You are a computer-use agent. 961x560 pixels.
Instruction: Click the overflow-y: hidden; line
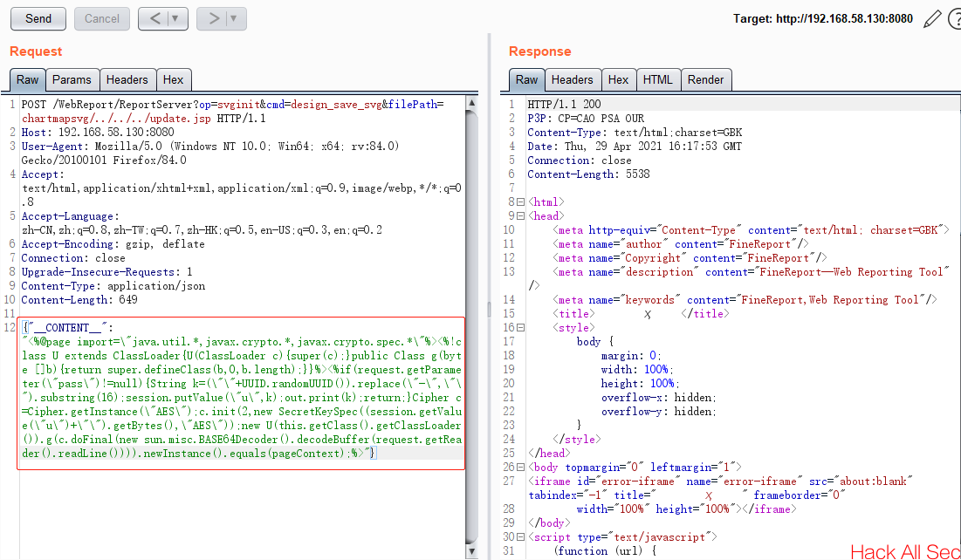click(x=659, y=412)
